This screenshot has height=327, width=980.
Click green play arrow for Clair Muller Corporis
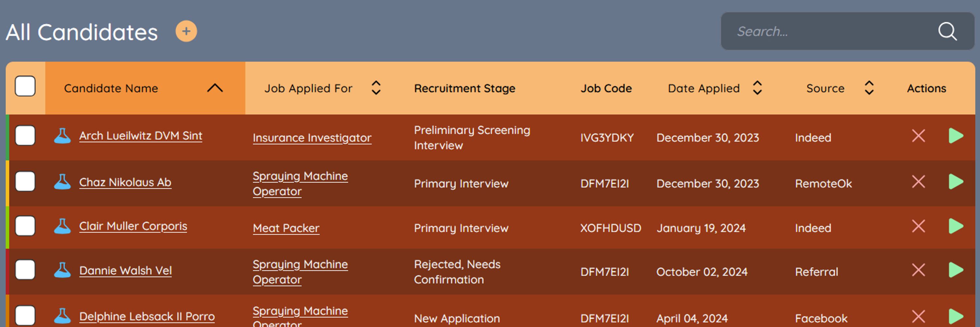(955, 226)
